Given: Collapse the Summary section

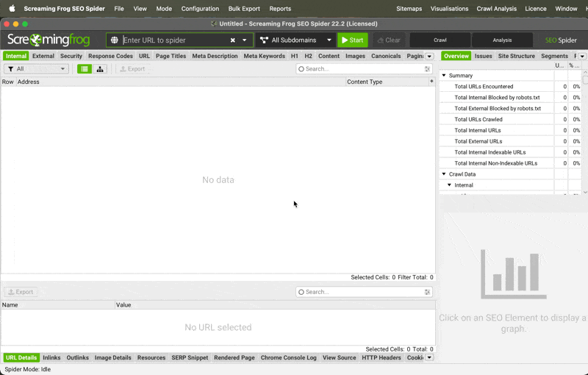Looking at the screenshot, I should pyautogui.click(x=444, y=76).
